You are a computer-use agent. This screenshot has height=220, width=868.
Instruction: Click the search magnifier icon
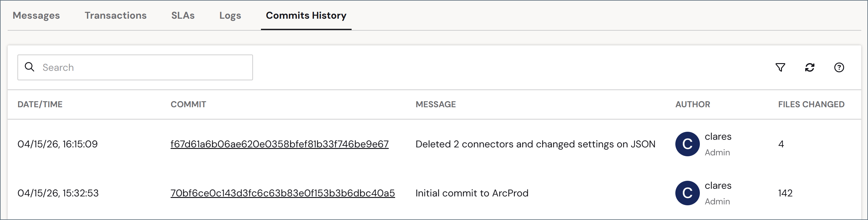point(30,67)
